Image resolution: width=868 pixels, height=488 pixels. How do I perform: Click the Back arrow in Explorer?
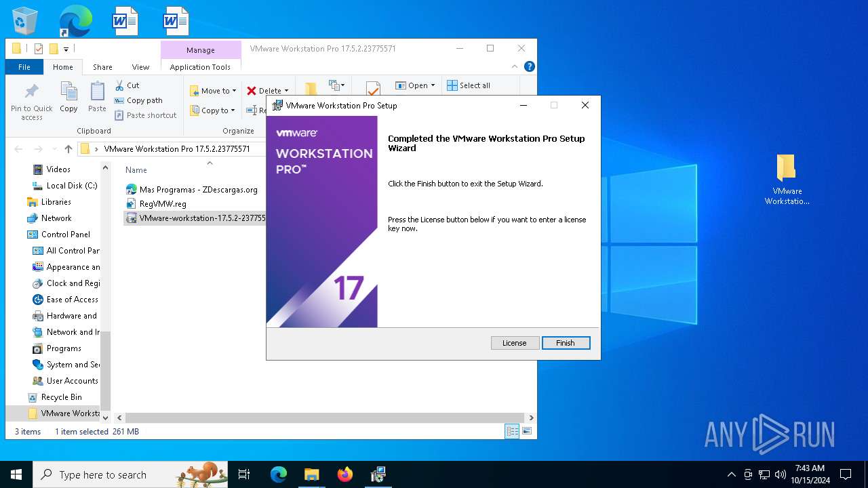coord(18,149)
